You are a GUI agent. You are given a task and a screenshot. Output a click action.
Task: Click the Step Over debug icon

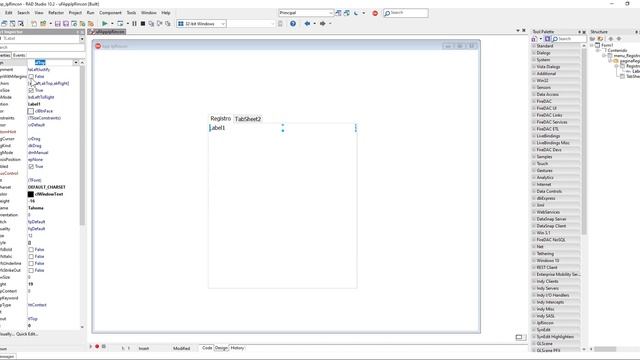159,24
